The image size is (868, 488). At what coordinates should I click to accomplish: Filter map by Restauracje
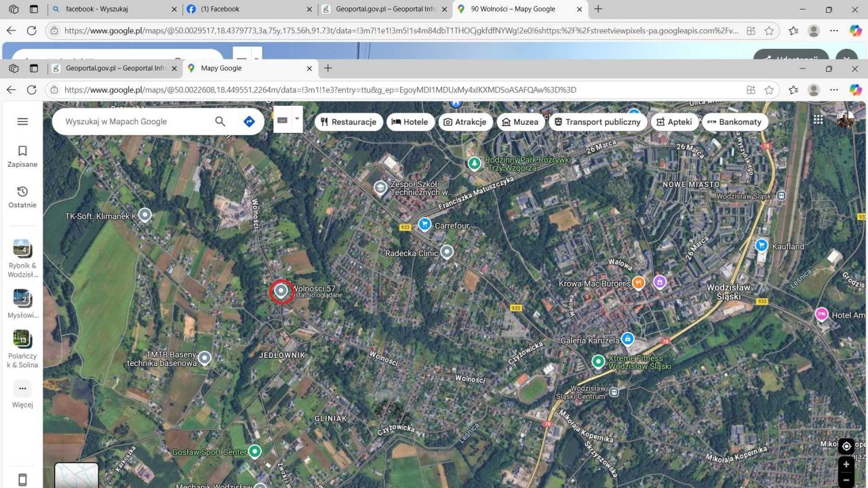click(x=349, y=122)
